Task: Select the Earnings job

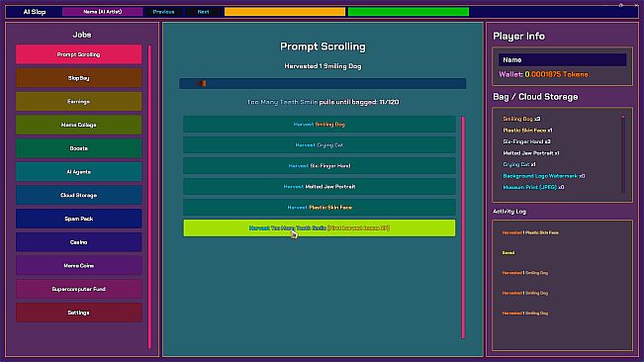Action: tap(79, 101)
